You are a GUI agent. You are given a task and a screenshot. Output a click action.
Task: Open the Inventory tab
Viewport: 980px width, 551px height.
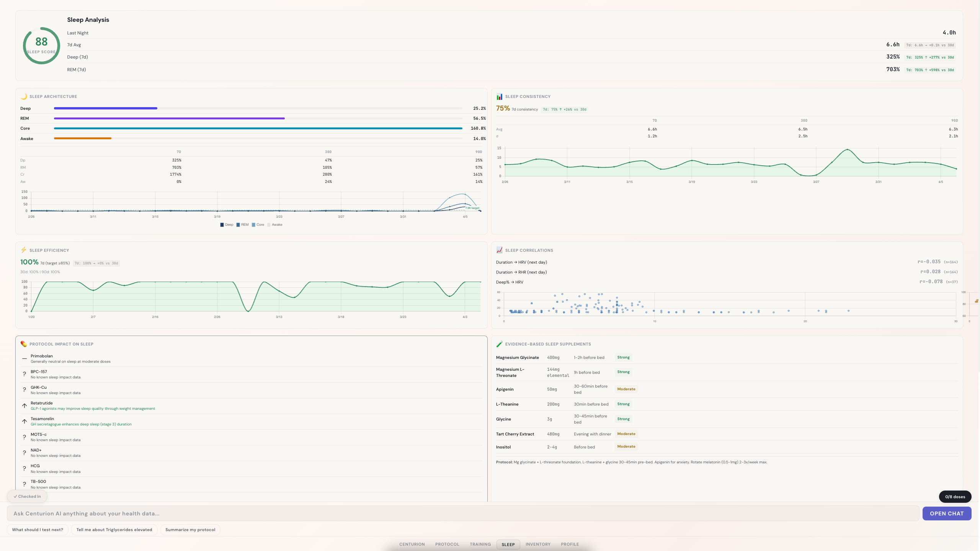(x=537, y=544)
